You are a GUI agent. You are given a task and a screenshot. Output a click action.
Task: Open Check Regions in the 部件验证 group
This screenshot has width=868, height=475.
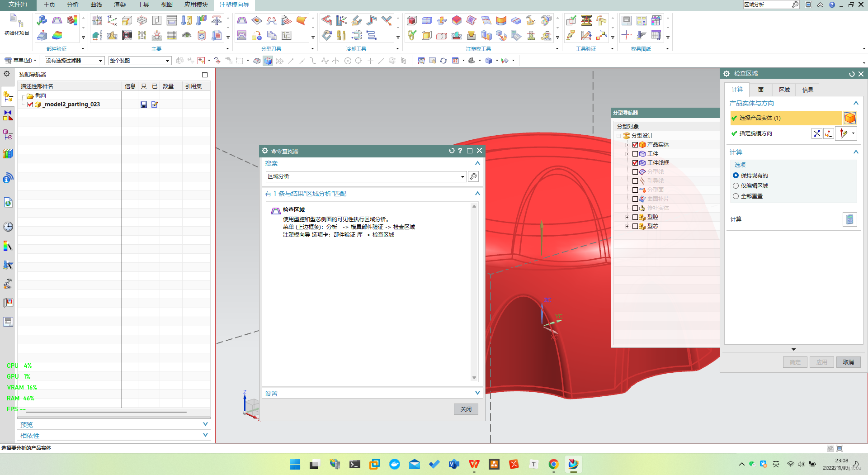point(57,20)
